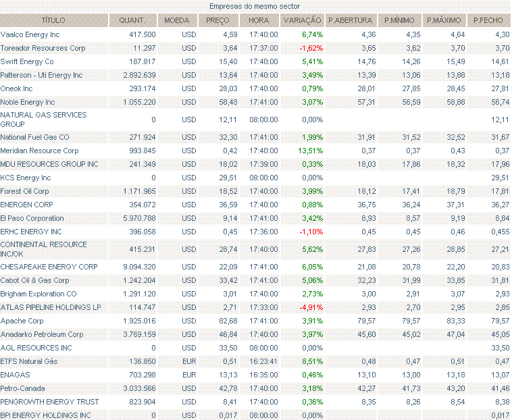This screenshot has width=512, height=420.
Task: Click the price 82,68
Action: click(228, 321)
